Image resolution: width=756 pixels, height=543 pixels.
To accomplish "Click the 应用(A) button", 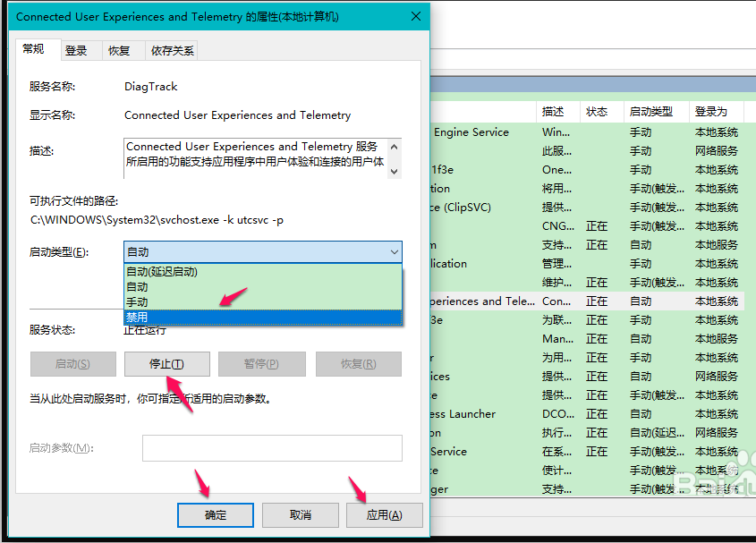I will click(x=385, y=515).
